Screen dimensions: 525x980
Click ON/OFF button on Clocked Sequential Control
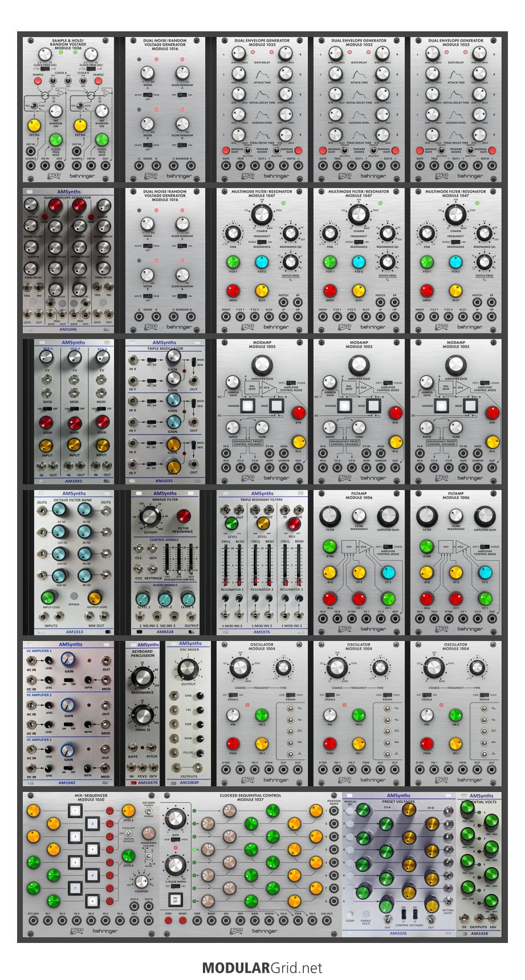click(175, 900)
